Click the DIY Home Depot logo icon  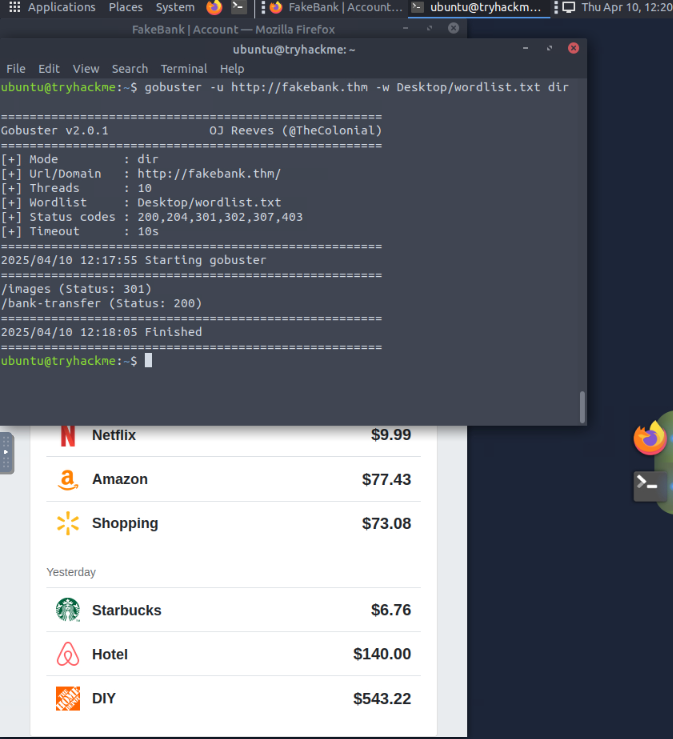click(68, 698)
